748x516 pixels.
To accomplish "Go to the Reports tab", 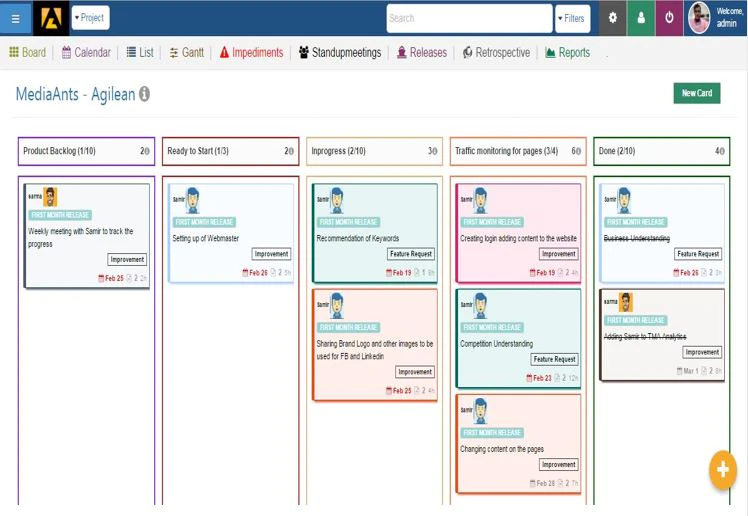I will pos(568,52).
